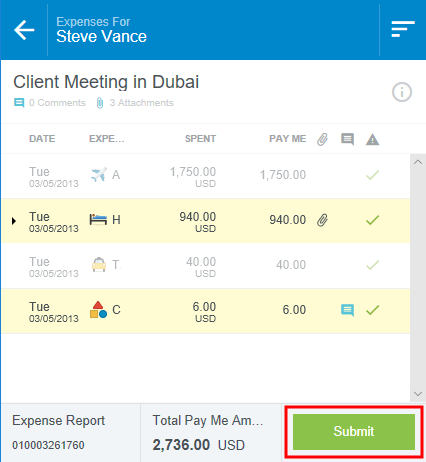Sort by the PAY ME column header
Image resolution: width=426 pixels, height=462 pixels.
pyautogui.click(x=288, y=139)
